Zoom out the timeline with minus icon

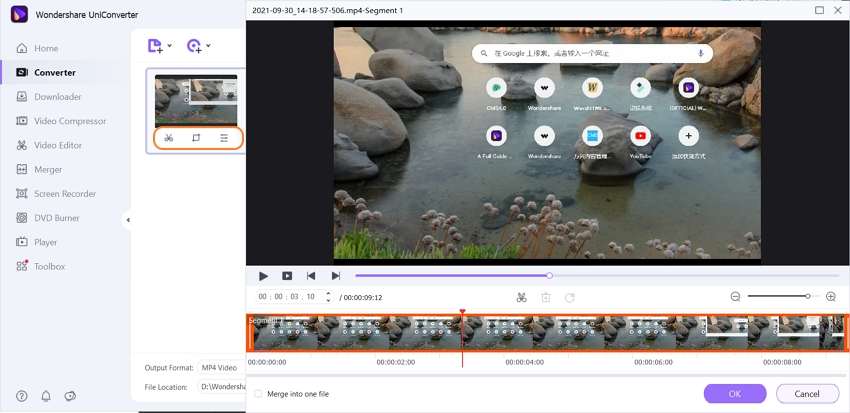coord(736,296)
